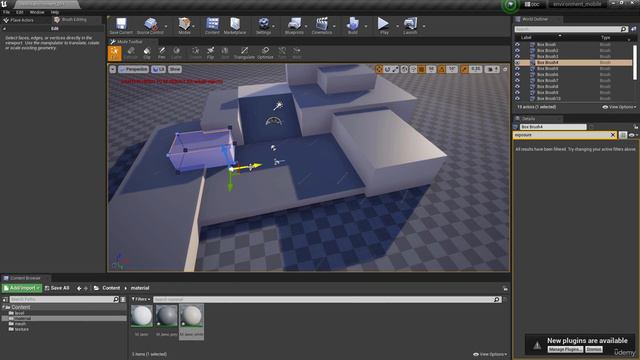Open File menu
The height and width of the screenshot is (360, 640).
click(7, 12)
